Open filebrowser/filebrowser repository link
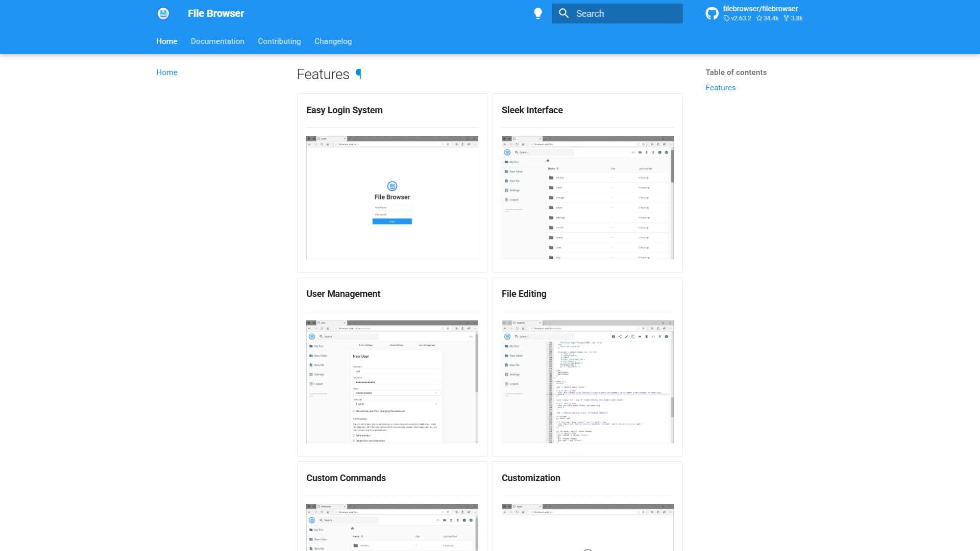 [x=760, y=9]
